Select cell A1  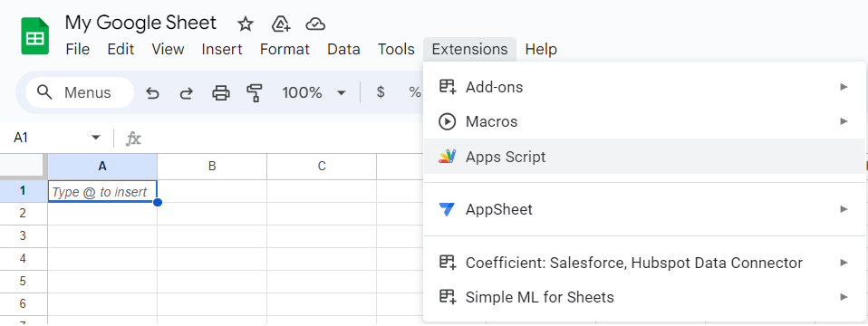pos(102,191)
